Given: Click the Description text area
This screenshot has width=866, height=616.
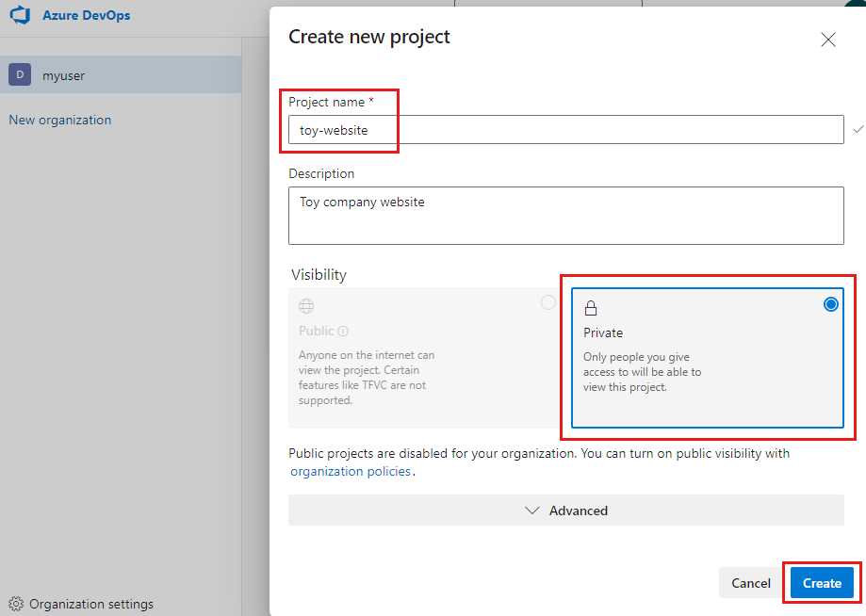Looking at the screenshot, I should pyautogui.click(x=566, y=216).
